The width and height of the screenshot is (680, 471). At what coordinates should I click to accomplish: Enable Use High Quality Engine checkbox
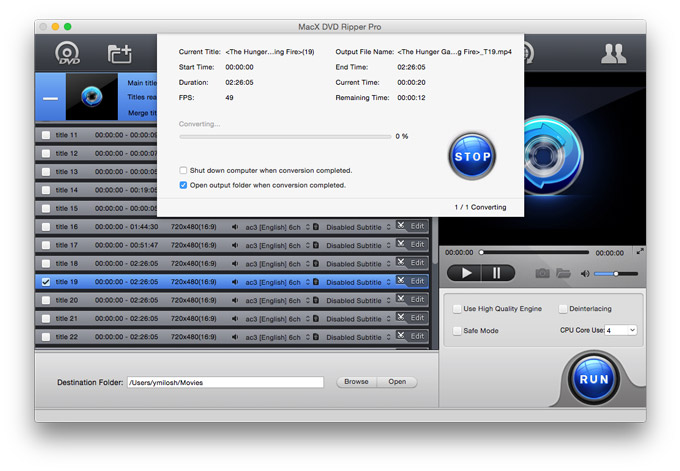point(457,309)
